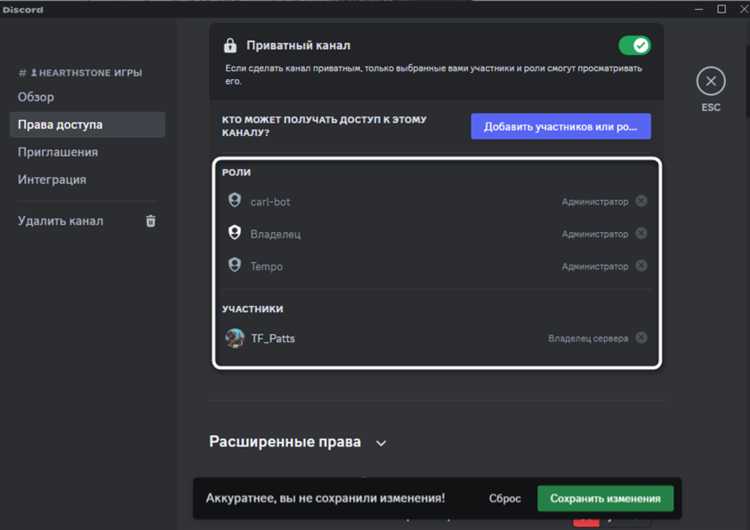Image resolution: width=750 pixels, height=530 pixels.
Task: Open the Приглашения section
Action: pos(58,152)
